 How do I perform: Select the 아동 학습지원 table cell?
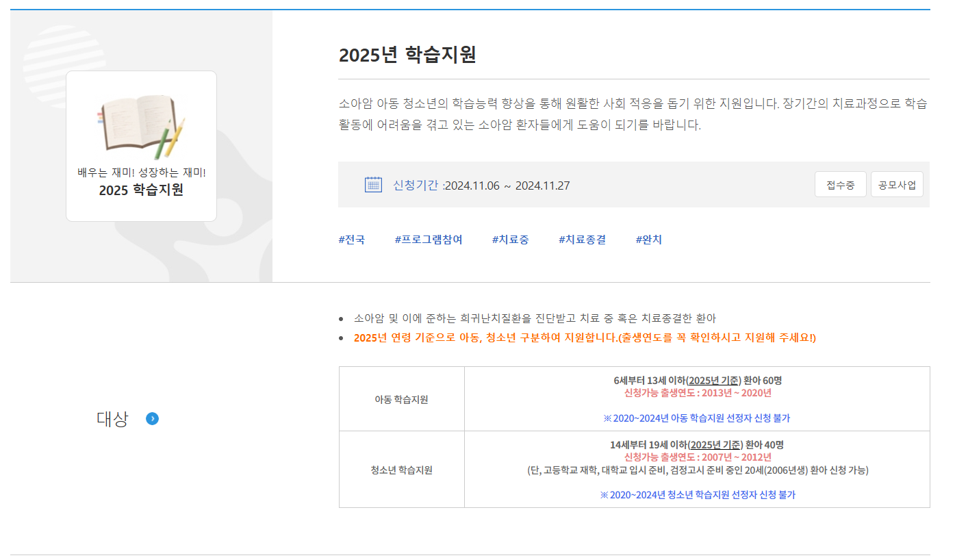click(x=401, y=399)
